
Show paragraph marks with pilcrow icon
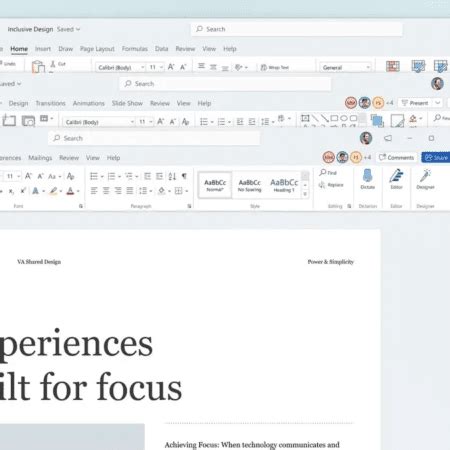pyautogui.click(x=184, y=176)
